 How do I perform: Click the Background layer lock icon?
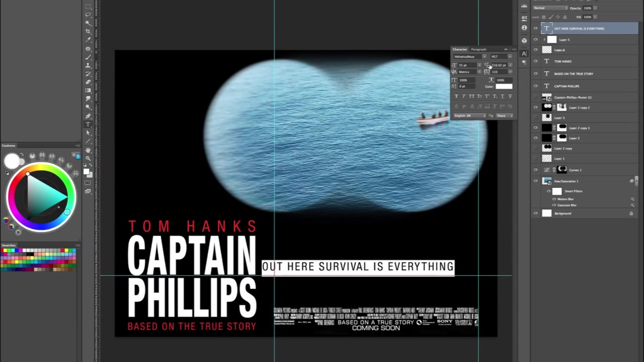pos(631,213)
